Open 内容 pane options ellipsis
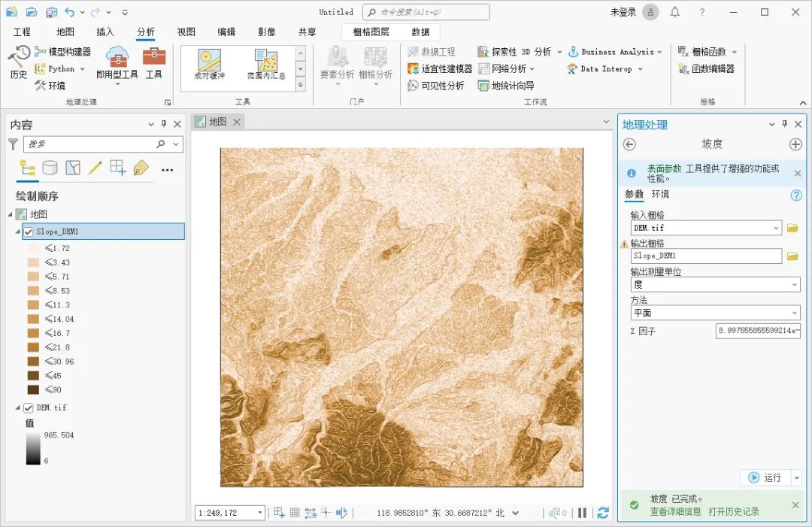Viewport: 812px width, 527px height. [x=167, y=170]
